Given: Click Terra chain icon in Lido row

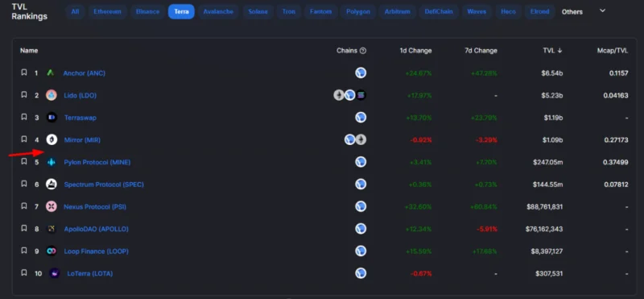Looking at the screenshot, I should pos(350,95).
